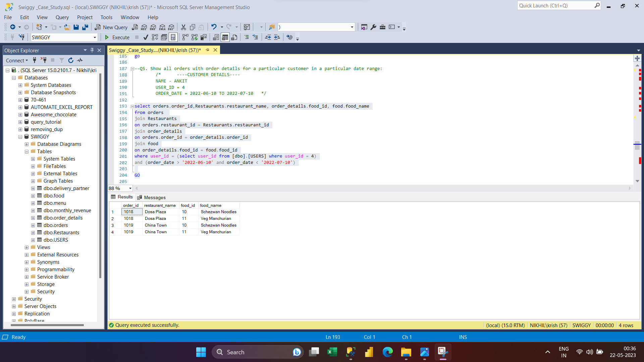Screen dimensions: 644x362
Task: Click the Navigate Backward arrow icon
Action: click(x=13, y=27)
